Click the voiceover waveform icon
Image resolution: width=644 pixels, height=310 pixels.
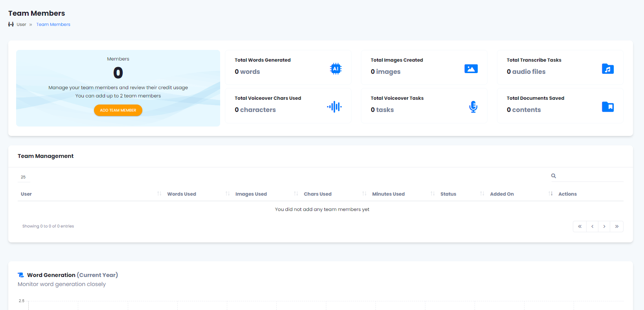334,107
